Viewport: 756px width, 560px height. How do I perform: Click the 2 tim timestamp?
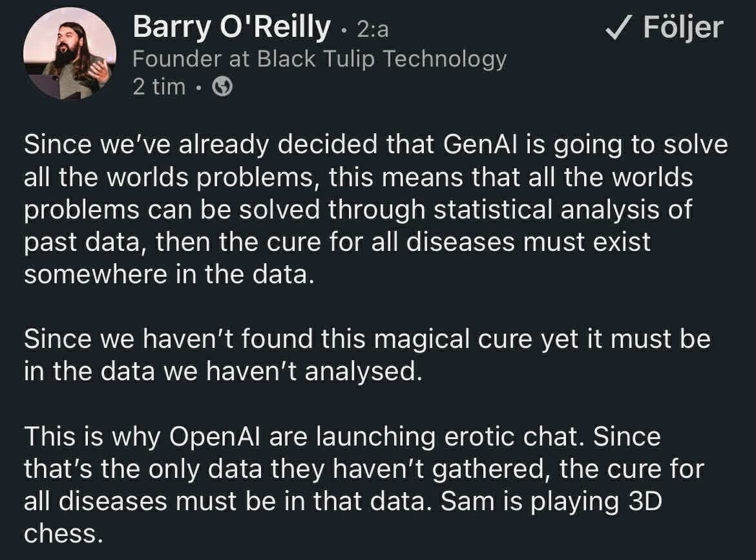(x=158, y=87)
